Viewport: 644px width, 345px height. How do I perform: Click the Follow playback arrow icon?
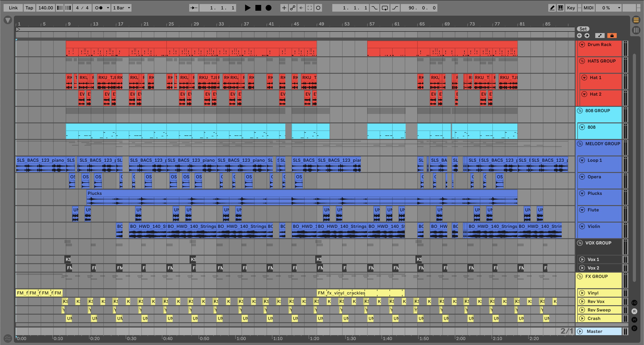pyautogui.click(x=193, y=8)
